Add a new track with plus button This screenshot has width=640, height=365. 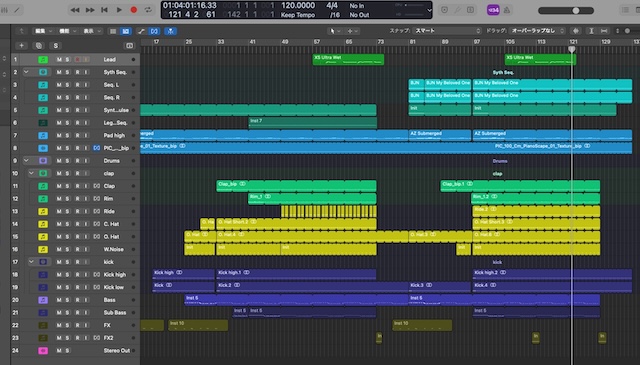point(21,46)
